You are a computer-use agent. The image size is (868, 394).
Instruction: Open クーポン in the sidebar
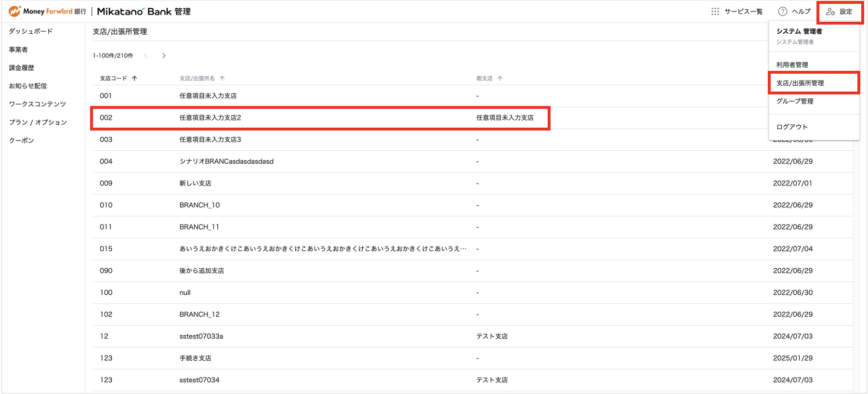22,141
